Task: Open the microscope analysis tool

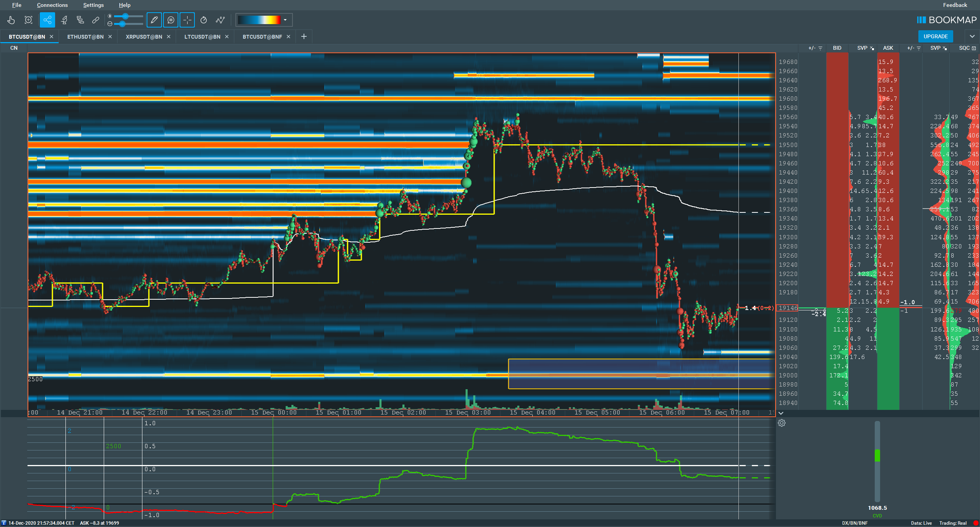Action: click(x=64, y=20)
